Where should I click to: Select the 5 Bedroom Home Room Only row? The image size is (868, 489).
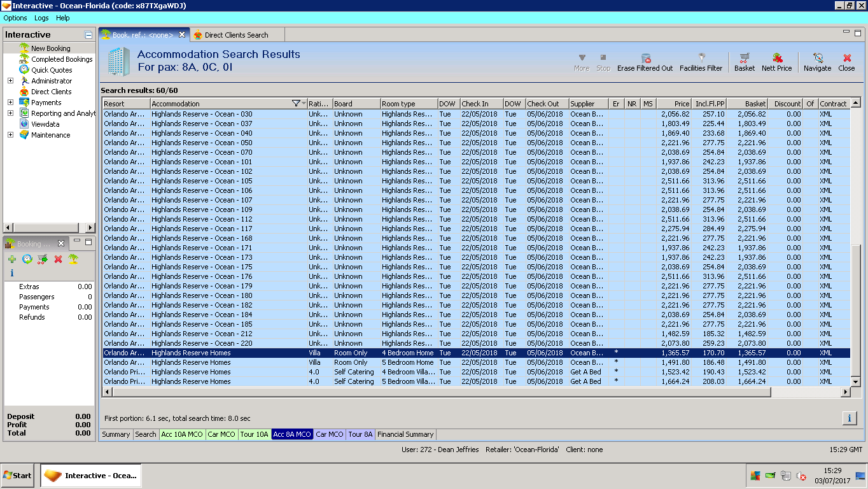pyautogui.click(x=407, y=362)
